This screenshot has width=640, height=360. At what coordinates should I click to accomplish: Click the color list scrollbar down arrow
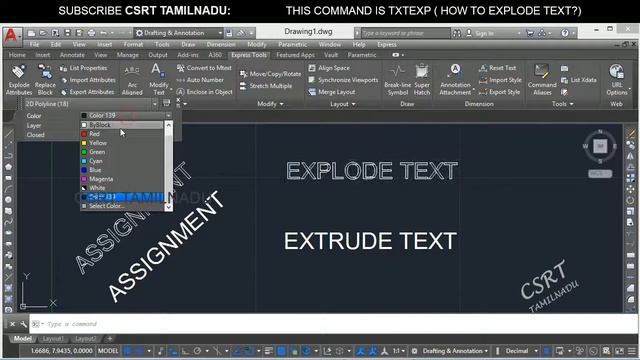(x=168, y=207)
